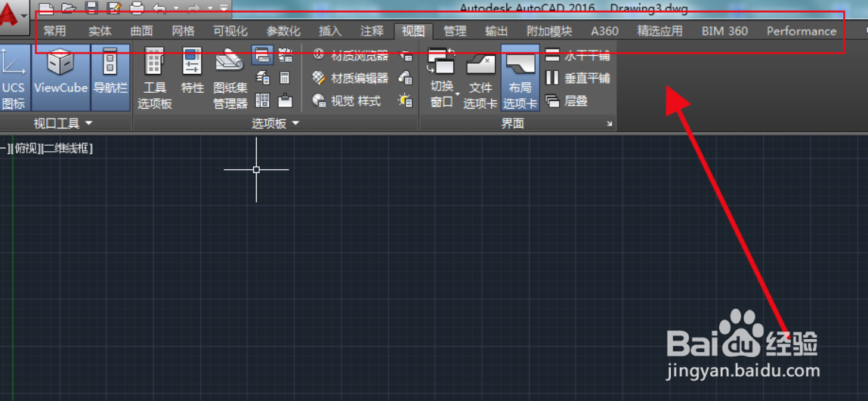Open the customize quick access toolbar dropdown
This screenshot has height=401, width=868.
(x=224, y=8)
